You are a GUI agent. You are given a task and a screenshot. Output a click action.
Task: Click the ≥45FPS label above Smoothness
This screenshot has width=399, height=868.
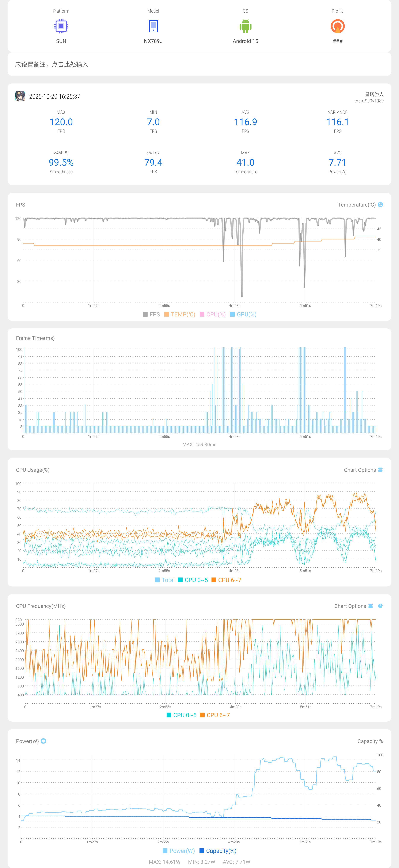point(61,153)
